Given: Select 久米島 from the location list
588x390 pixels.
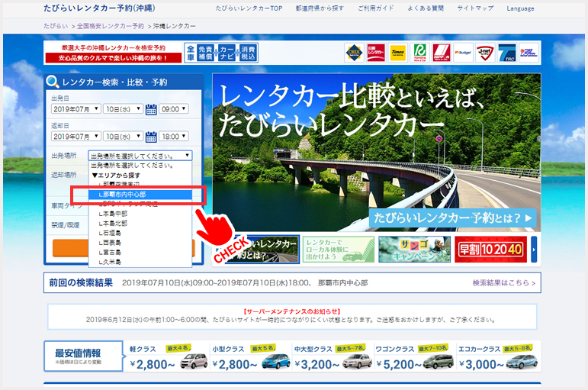Looking at the screenshot, I should [x=140, y=262].
